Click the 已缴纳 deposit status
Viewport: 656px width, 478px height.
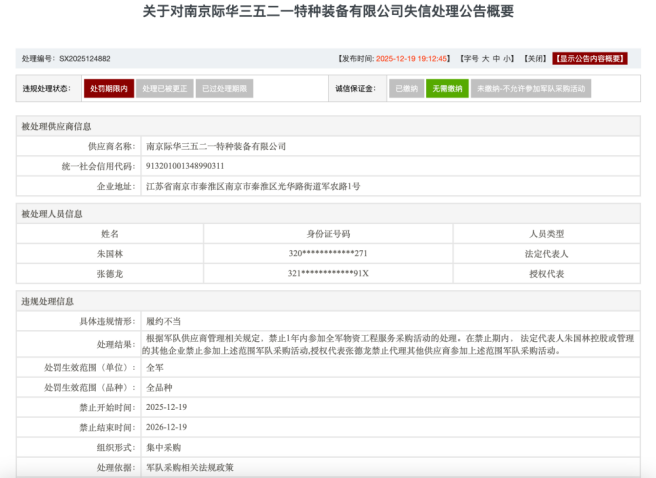(x=406, y=89)
